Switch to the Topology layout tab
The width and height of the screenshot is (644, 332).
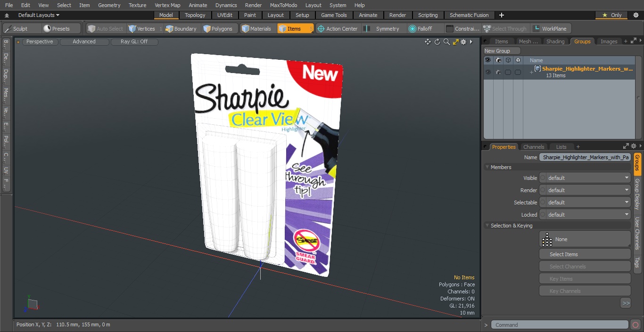click(195, 15)
